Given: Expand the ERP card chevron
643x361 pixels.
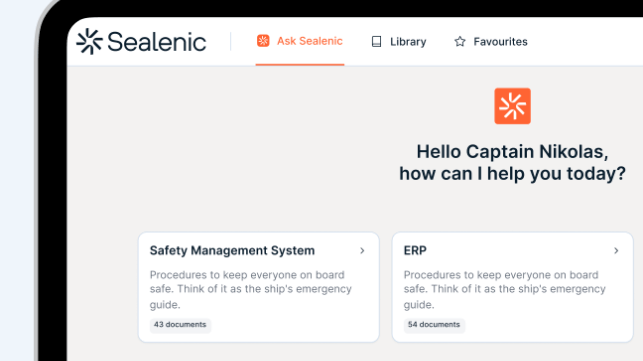Looking at the screenshot, I should 616,250.
